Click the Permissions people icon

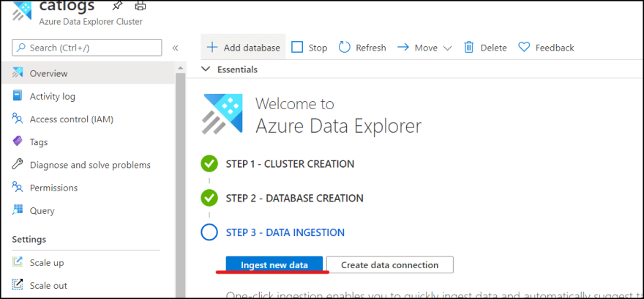pos(18,187)
